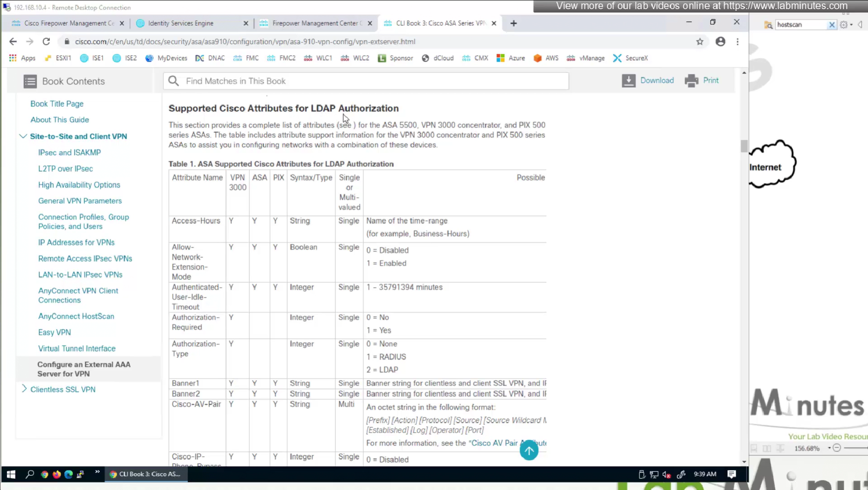Open Windows Start menu
The width and height of the screenshot is (868, 490).
point(11,474)
